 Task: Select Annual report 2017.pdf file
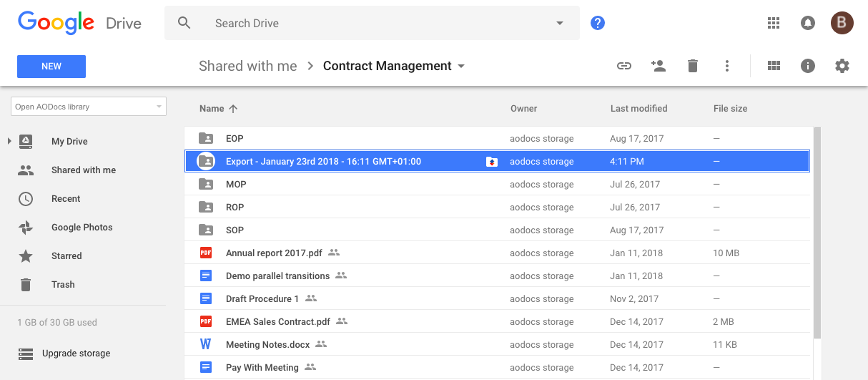pyautogui.click(x=497, y=253)
